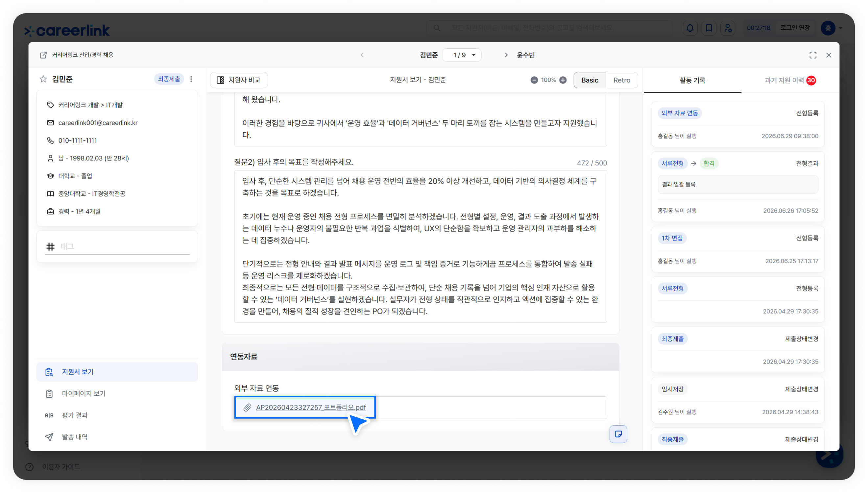Click the paperclip attachment icon
The image size is (868, 493).
(x=247, y=408)
